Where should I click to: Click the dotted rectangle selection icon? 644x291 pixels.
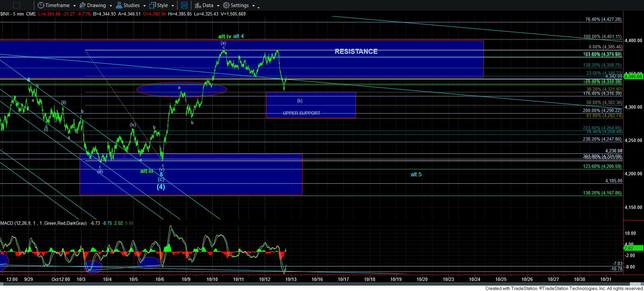click(x=16, y=5)
